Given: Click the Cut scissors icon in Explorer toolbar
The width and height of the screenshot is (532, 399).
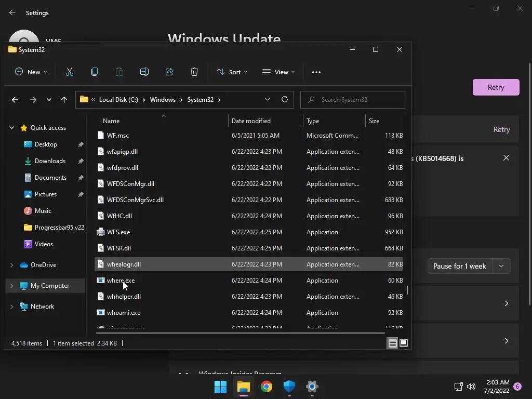Looking at the screenshot, I should pos(69,72).
